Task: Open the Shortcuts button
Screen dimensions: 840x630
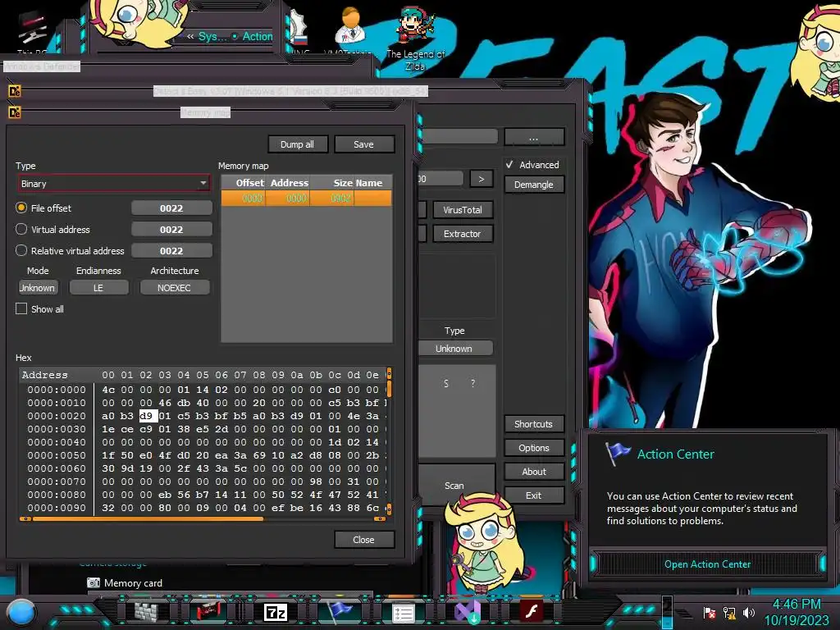Action: pyautogui.click(x=533, y=424)
